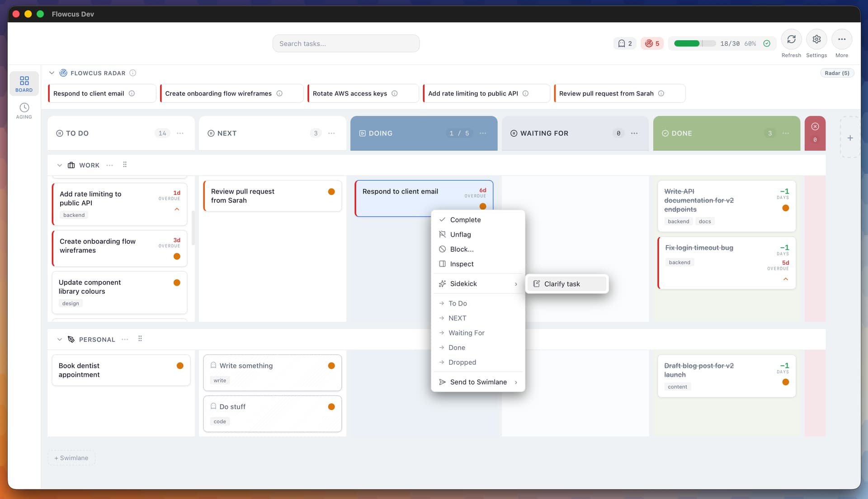
Task: Click the Search tasks input field
Action: click(346, 43)
